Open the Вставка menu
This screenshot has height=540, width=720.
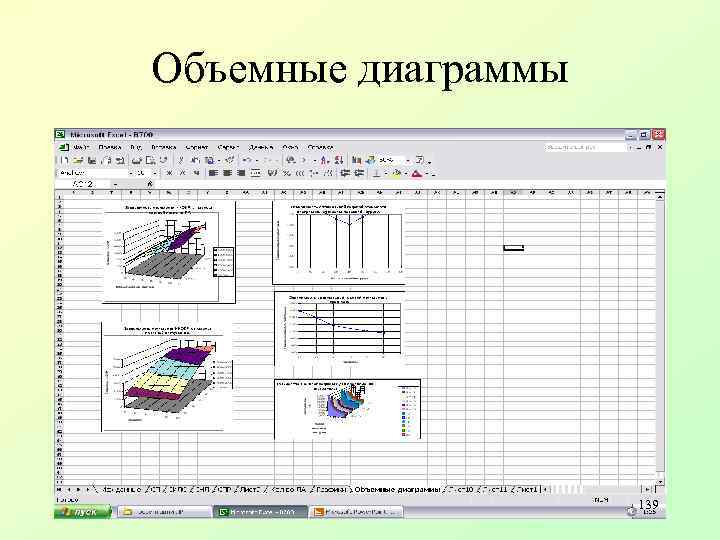[163, 147]
